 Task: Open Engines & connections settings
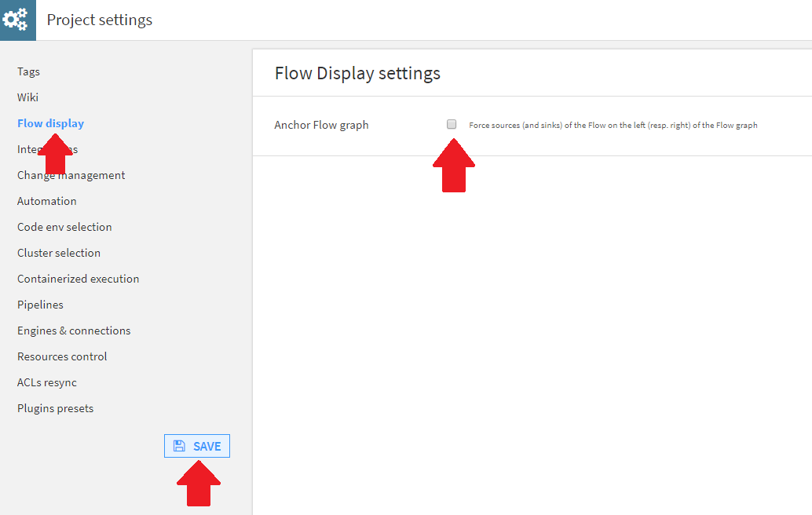click(74, 331)
